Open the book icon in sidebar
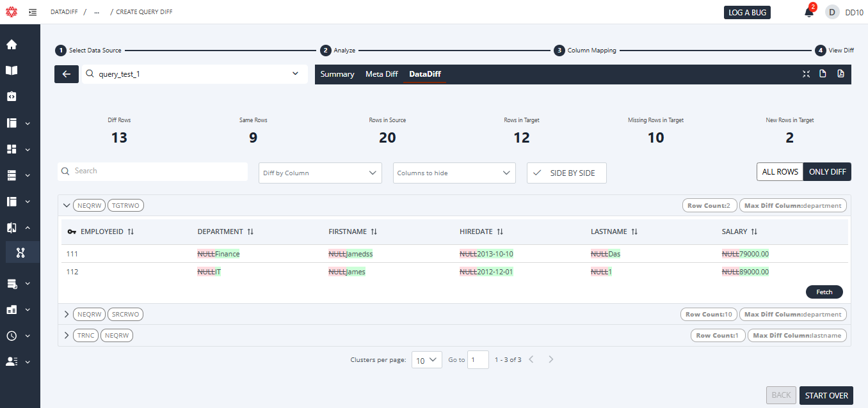868x408 pixels. [x=12, y=70]
